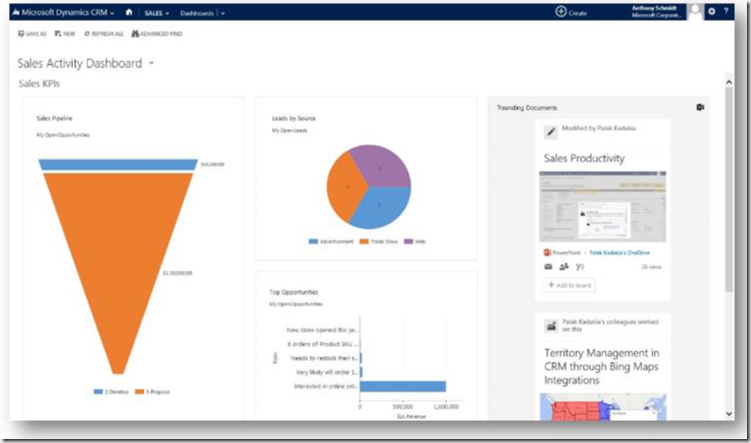
Task: Click pencil icon beside Modified by Palak
Action: pos(550,132)
